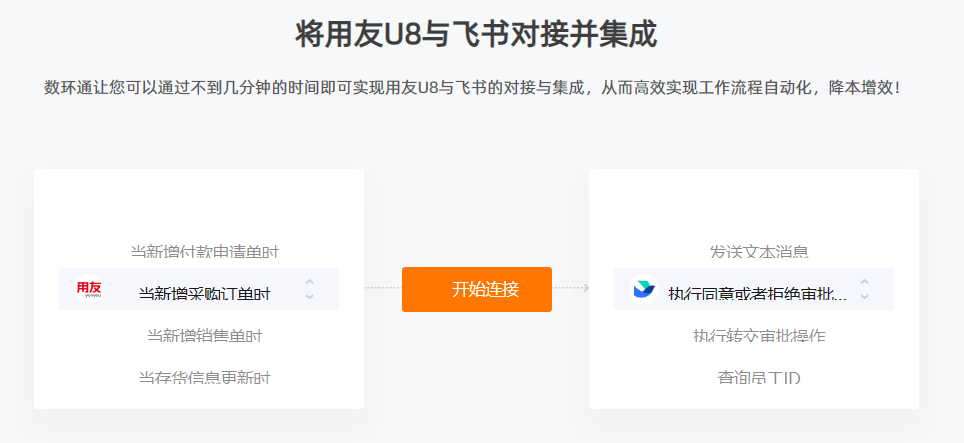Click up chevron in the Feishu action selector
964x443 pixels.
pos(865,282)
